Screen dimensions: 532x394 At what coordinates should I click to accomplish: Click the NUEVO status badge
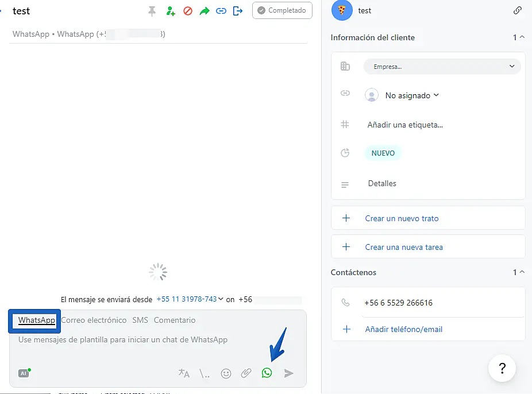[x=383, y=153]
